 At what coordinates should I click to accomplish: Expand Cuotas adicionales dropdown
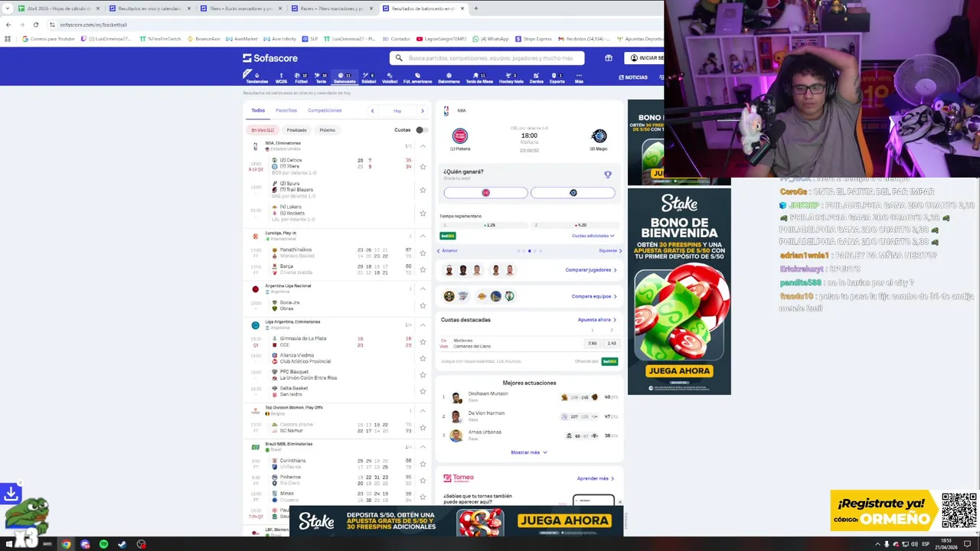click(x=593, y=236)
